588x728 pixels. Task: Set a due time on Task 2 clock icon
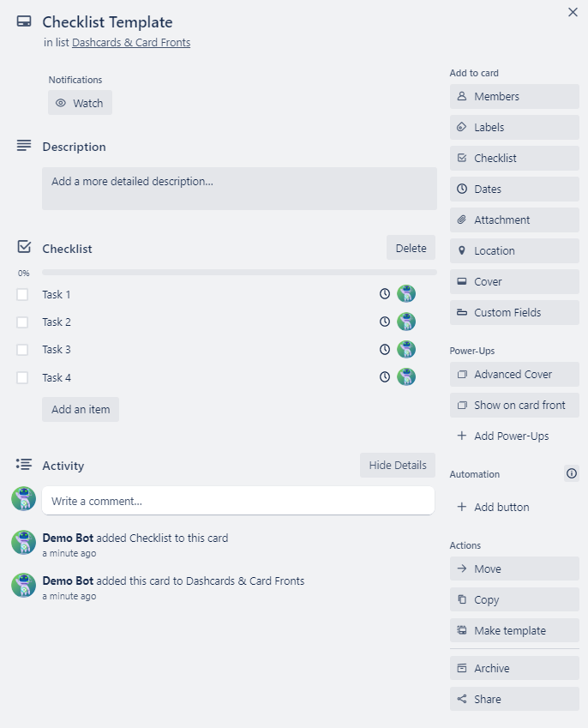[384, 321]
